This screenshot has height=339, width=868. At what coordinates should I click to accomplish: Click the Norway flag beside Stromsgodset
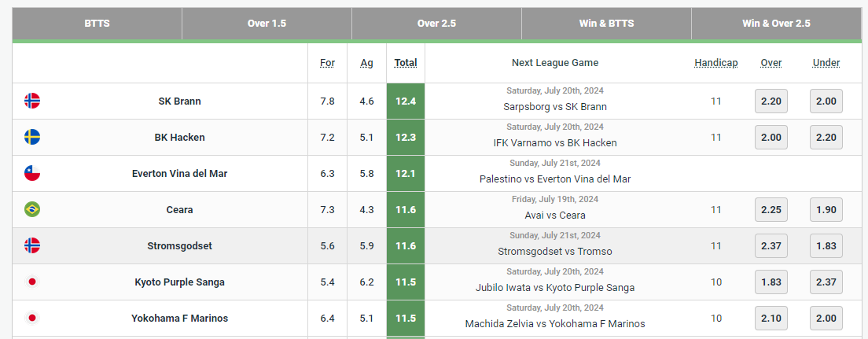pos(32,245)
